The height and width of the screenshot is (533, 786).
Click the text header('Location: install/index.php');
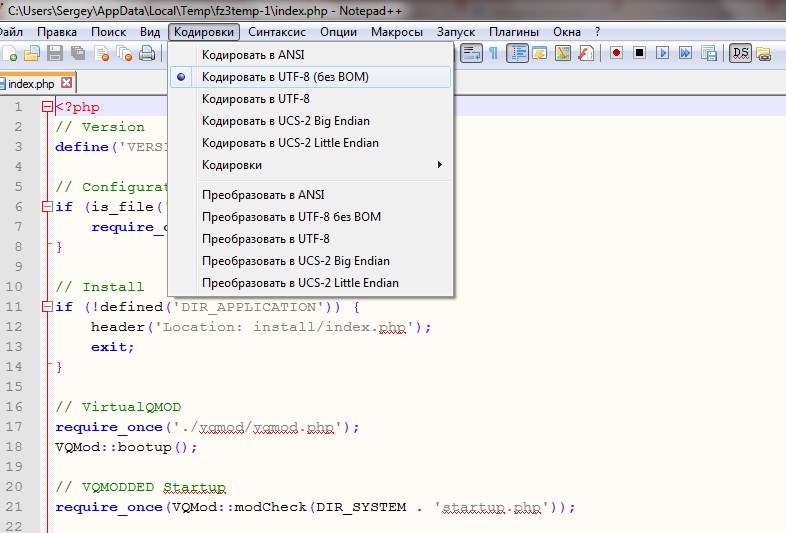(x=261, y=327)
